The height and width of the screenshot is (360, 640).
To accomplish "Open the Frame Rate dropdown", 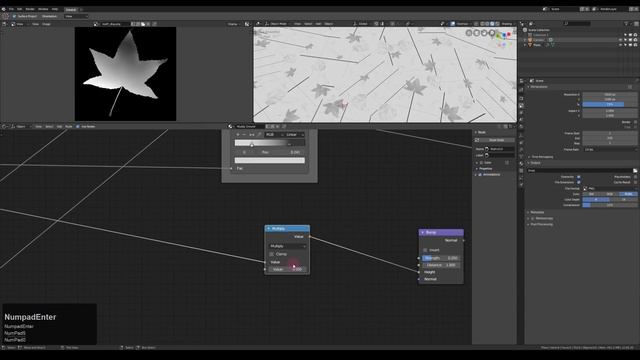I will 610,150.
